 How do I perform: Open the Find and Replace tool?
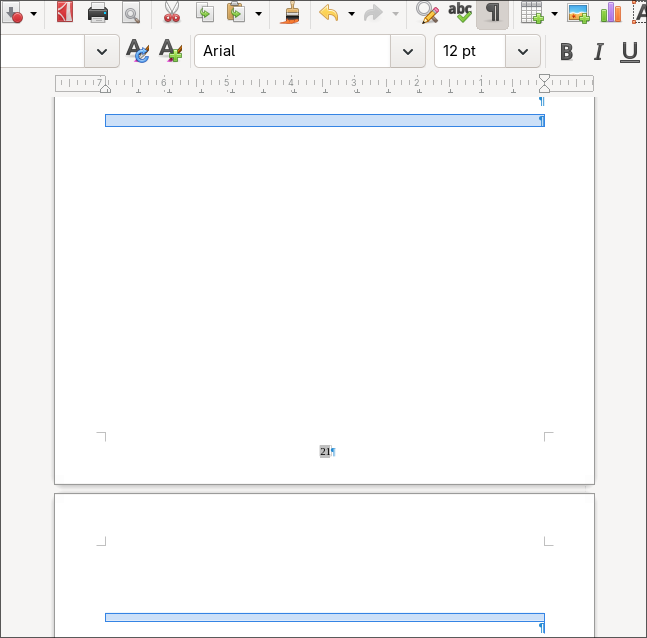point(427,13)
